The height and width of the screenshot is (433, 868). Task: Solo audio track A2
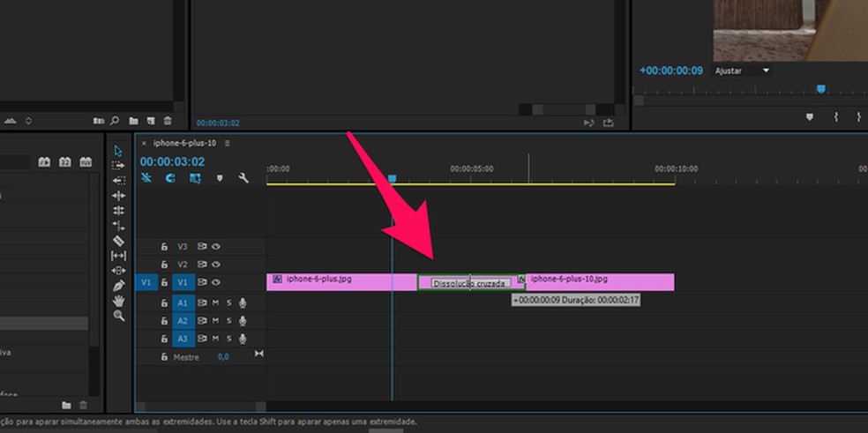(x=228, y=321)
